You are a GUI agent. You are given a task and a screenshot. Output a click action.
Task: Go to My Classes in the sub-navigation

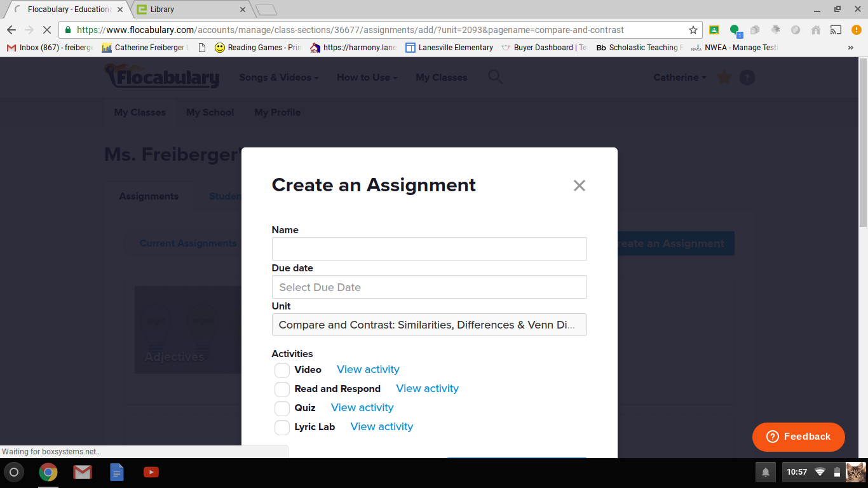tap(140, 112)
